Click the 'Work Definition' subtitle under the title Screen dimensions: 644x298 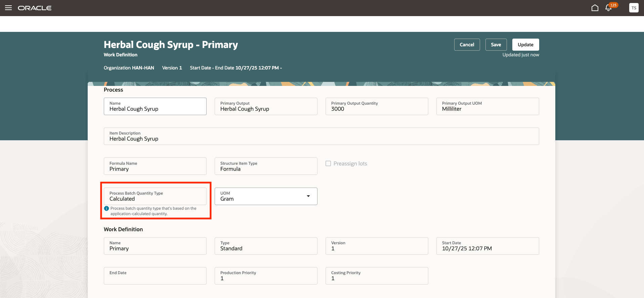121,55
